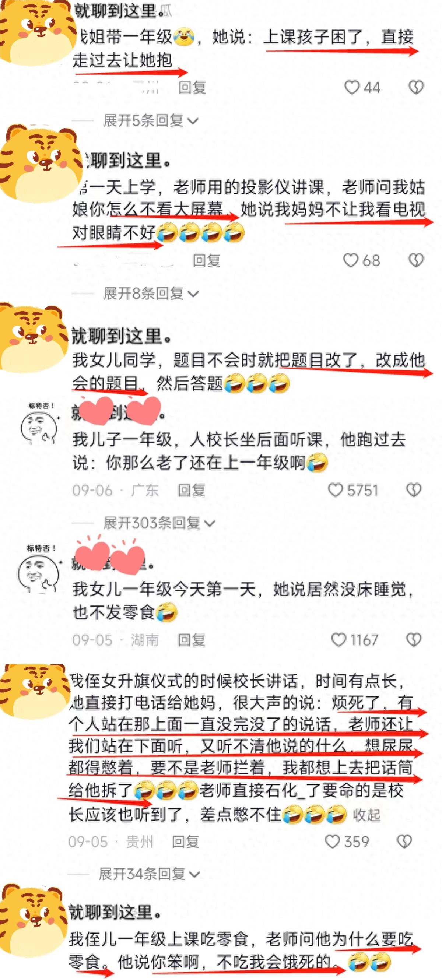The image size is (442, 980).
Task: Expand 展开5条回复 replies
Action: [151, 121]
